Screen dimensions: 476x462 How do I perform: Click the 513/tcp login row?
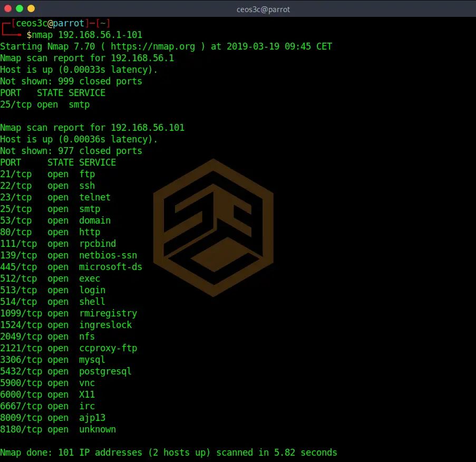point(53,290)
